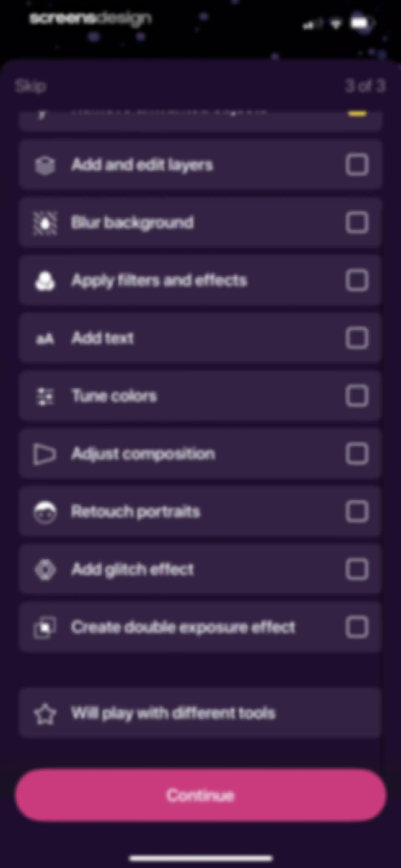This screenshot has height=868, width=401.
Task: Enable the Apply filters and effects checkbox
Action: point(357,281)
